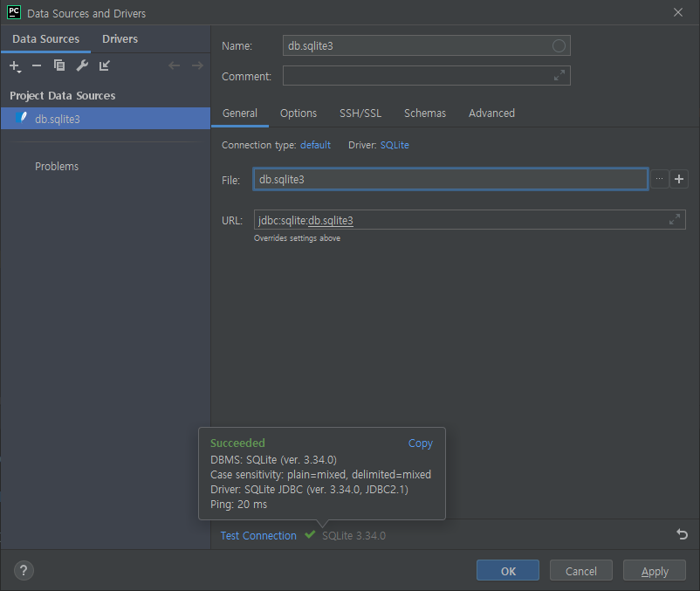Image resolution: width=700 pixels, height=591 pixels.
Task: Change connection type via default link
Action: click(x=315, y=145)
